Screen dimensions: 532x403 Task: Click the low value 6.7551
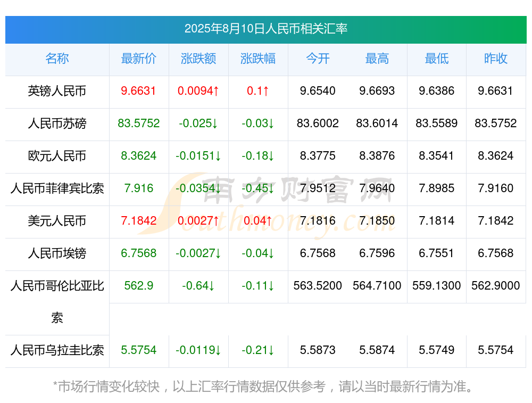point(436,253)
